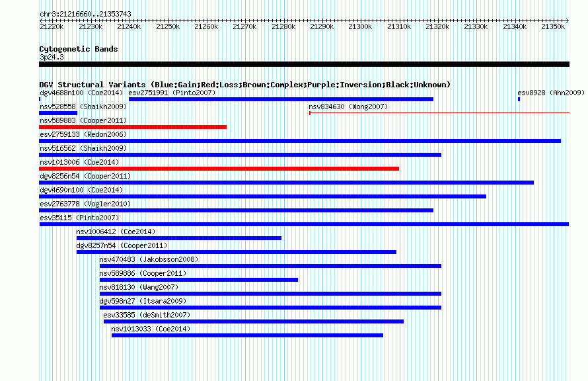Click the blue bar for esv2751991

(x=281, y=99)
